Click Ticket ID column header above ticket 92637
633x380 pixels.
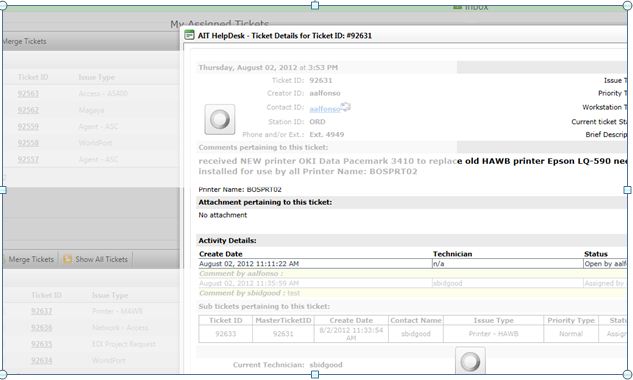[46, 295]
